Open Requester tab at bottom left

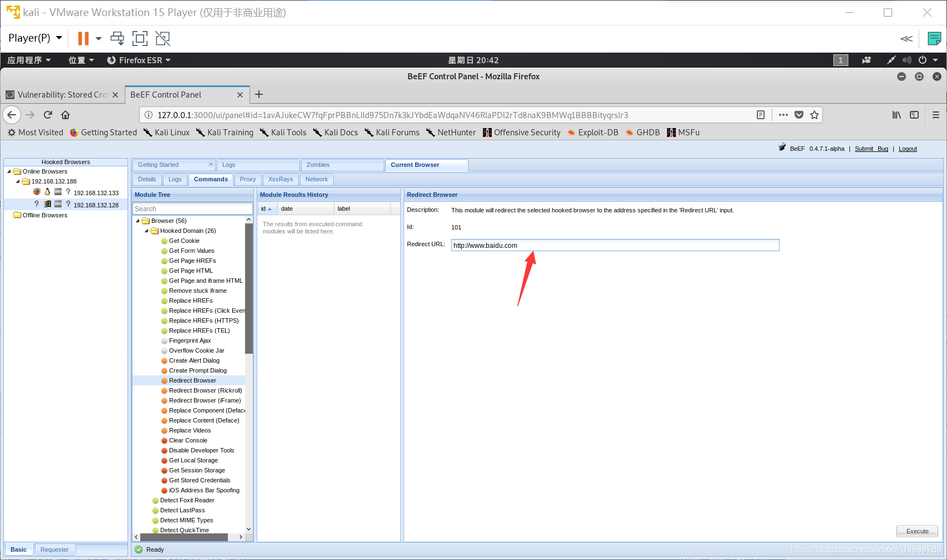coord(54,549)
